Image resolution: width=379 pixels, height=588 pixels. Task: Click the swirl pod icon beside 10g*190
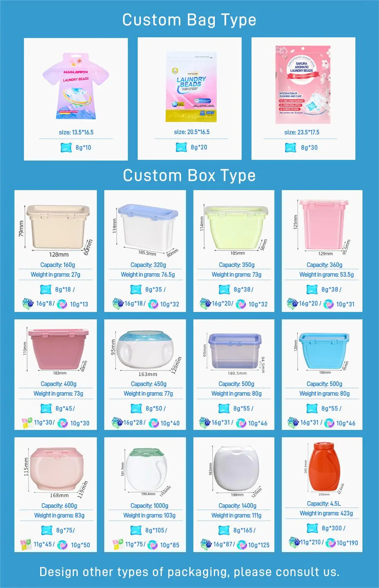click(x=330, y=543)
